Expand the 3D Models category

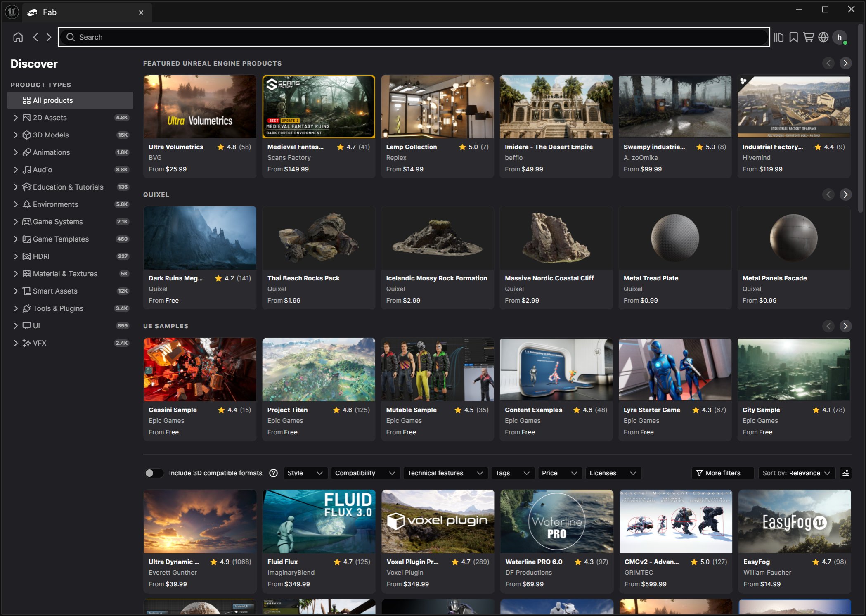(16, 135)
